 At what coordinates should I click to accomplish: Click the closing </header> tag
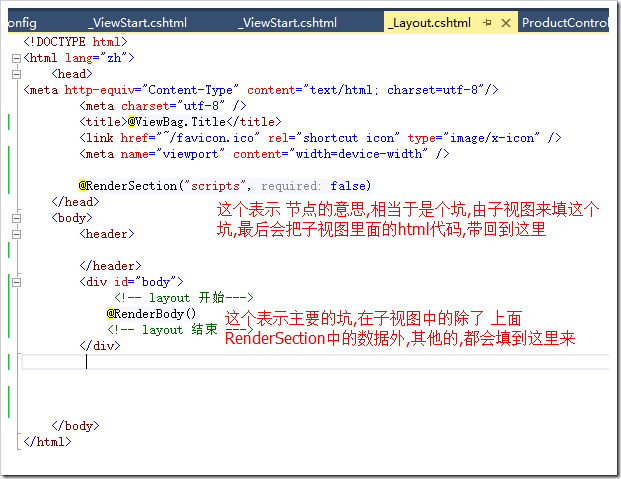[110, 266]
